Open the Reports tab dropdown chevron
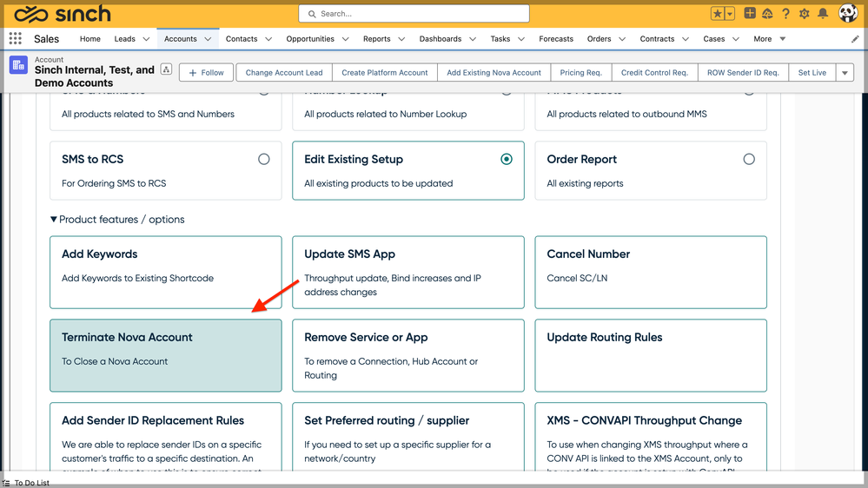Screen dimensions: 868x488 pos(402,39)
